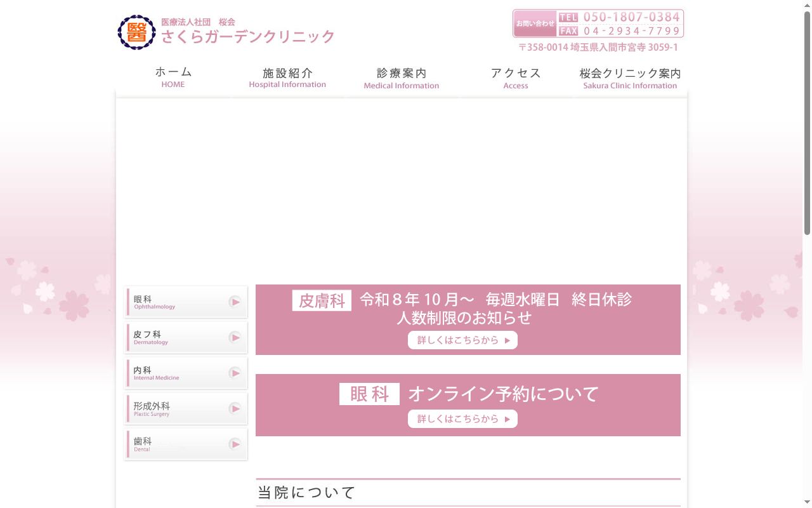812x508 pixels.
Task: Click the 眼科 label in online reservation banner
Action: click(369, 394)
